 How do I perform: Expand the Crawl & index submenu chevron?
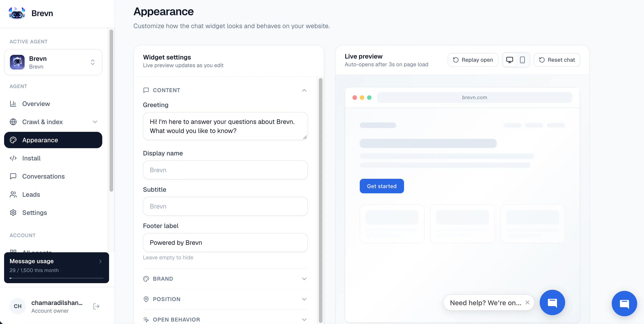point(95,122)
